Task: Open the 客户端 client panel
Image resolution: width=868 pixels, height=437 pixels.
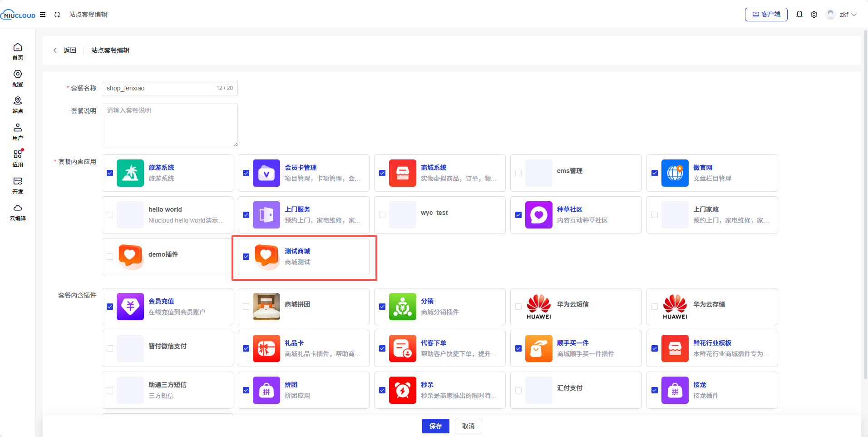Action: click(766, 14)
